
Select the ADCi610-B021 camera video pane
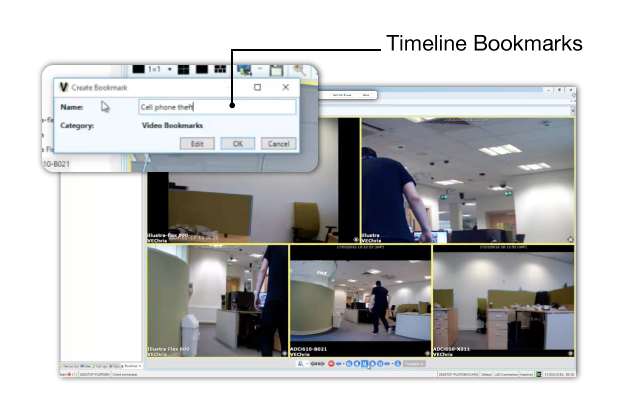[360, 300]
